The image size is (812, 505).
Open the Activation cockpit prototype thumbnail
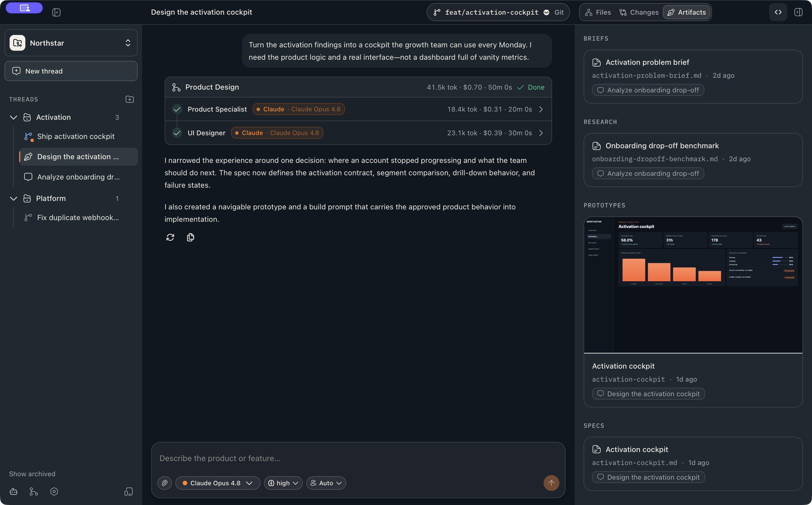pos(693,285)
